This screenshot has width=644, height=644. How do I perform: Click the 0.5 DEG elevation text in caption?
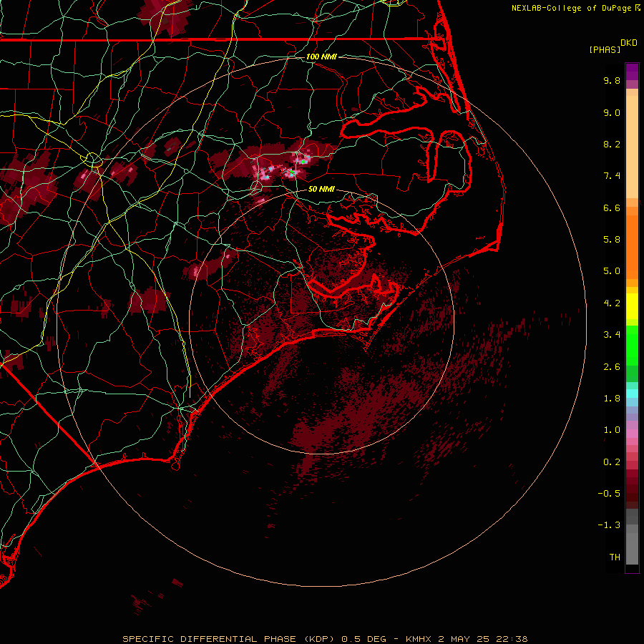[364, 639]
